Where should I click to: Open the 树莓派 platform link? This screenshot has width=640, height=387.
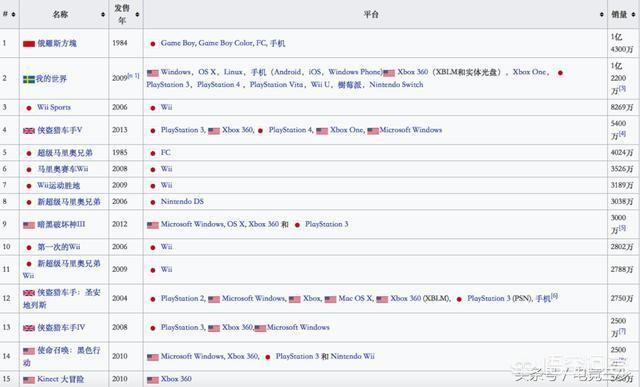point(350,85)
